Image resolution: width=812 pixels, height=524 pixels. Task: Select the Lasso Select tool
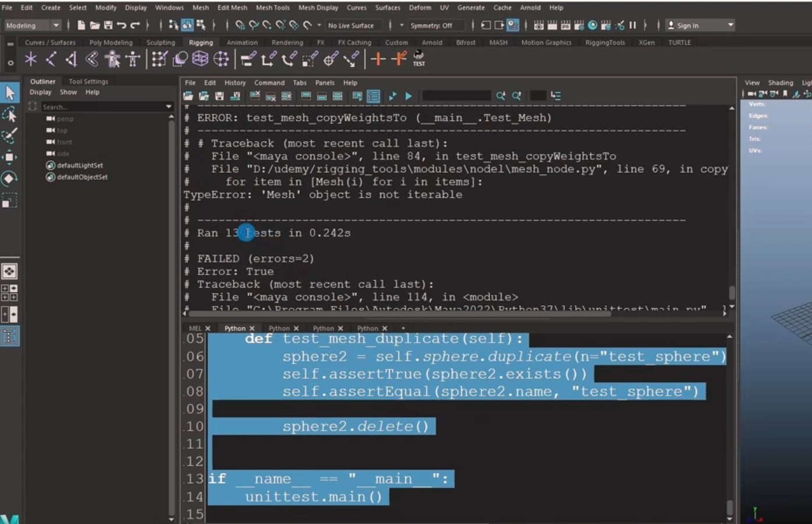tap(10, 114)
